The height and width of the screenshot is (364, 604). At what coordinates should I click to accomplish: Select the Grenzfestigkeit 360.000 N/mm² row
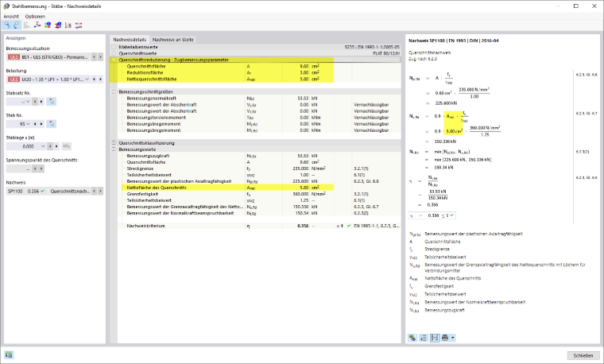(x=259, y=194)
